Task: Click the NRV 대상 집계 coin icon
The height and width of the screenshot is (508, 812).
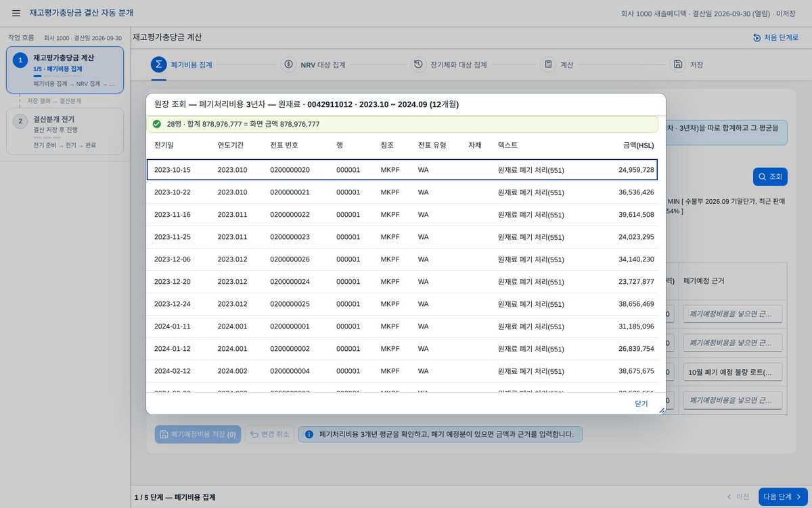Action: pos(288,64)
